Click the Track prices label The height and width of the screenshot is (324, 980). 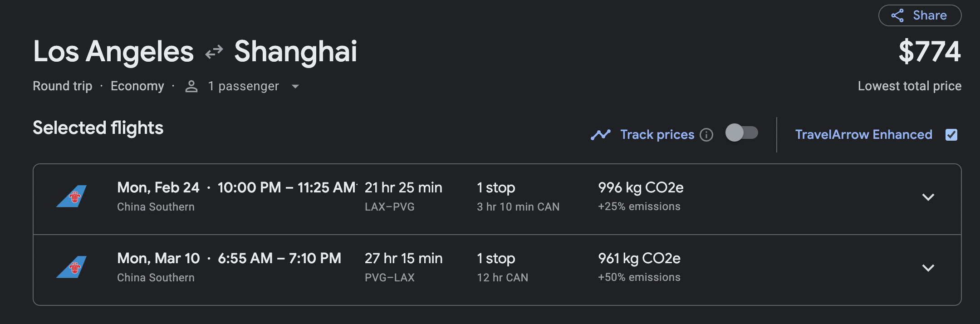(657, 135)
